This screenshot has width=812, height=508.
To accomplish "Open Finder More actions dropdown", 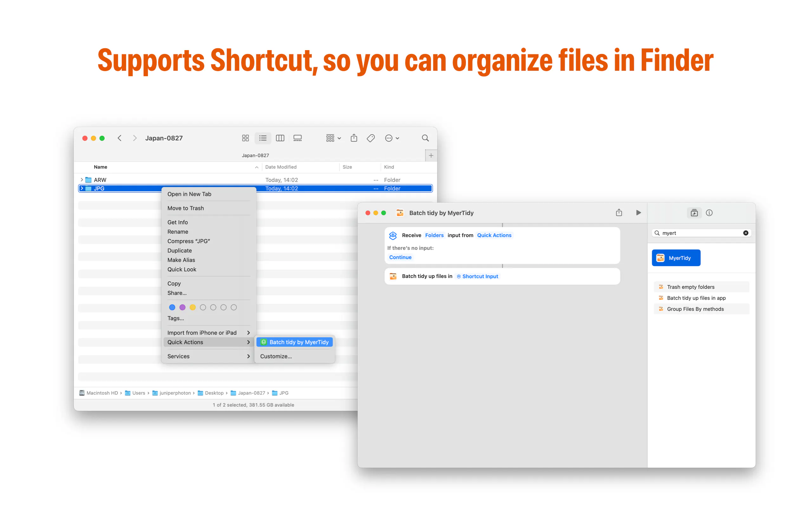I will tap(392, 138).
